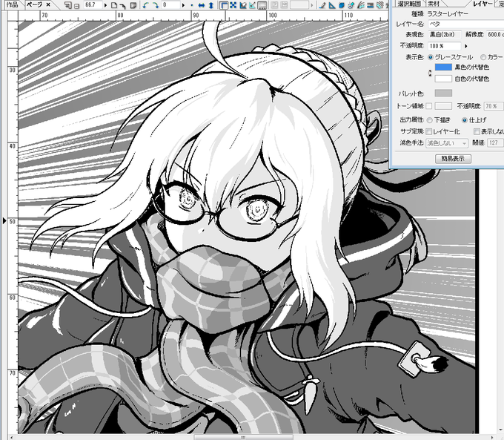Click the 表現色 黒白(2bit) field
This screenshot has width=504, height=440.
point(445,34)
